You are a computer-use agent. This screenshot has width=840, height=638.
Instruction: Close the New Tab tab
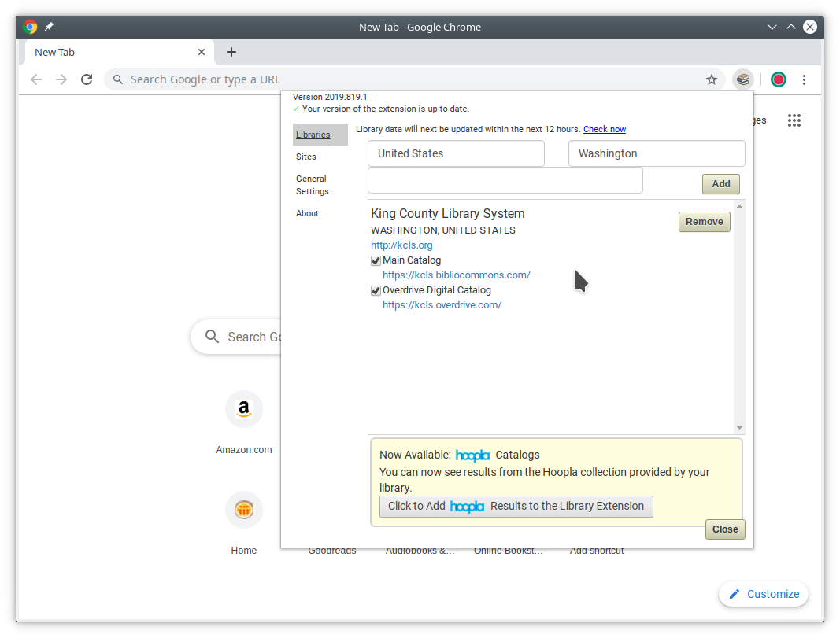coord(202,52)
